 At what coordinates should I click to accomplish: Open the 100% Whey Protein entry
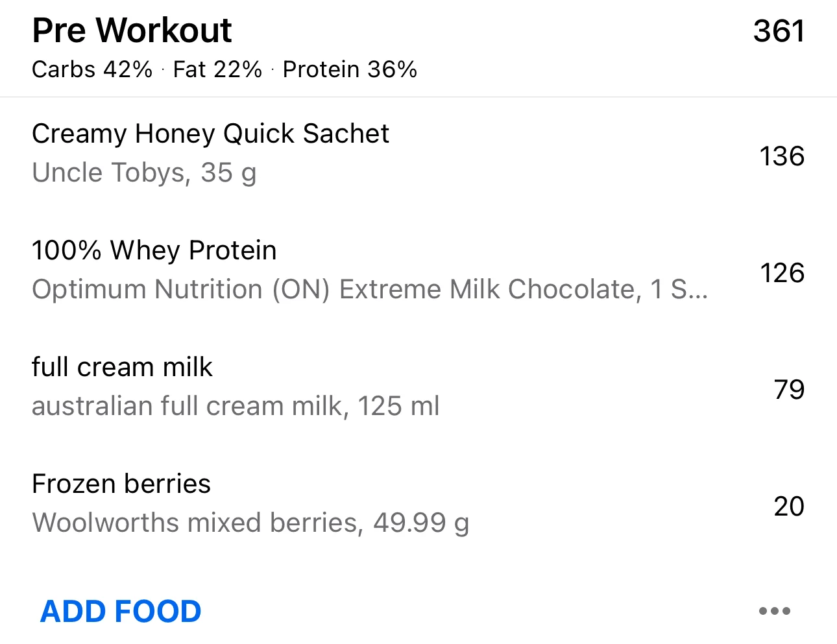pos(154,250)
